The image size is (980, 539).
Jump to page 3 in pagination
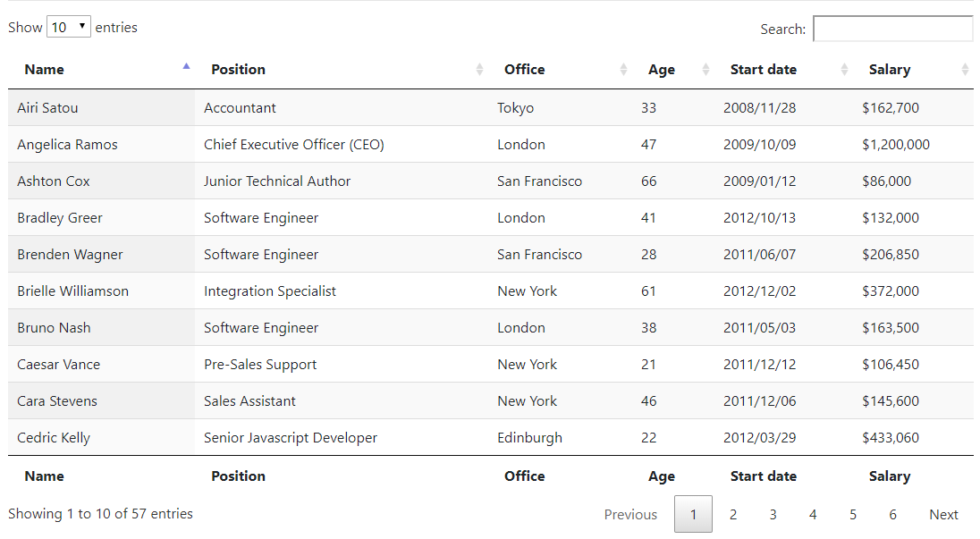773,515
